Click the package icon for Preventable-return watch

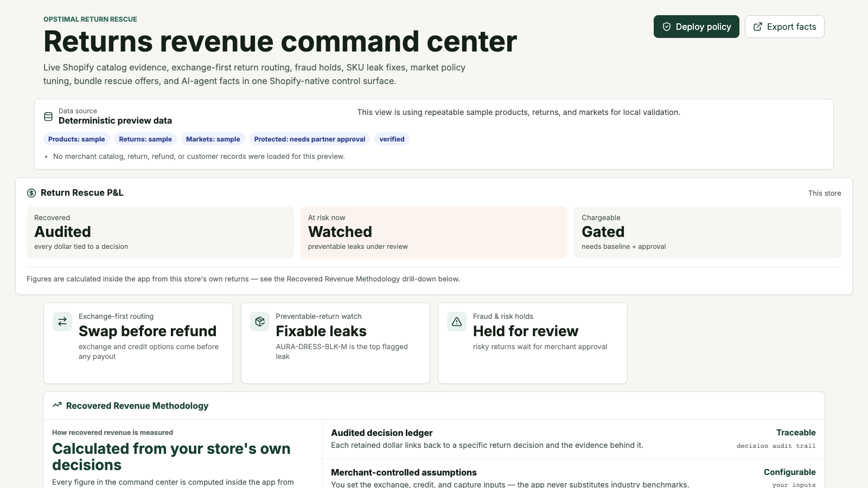[260, 322]
